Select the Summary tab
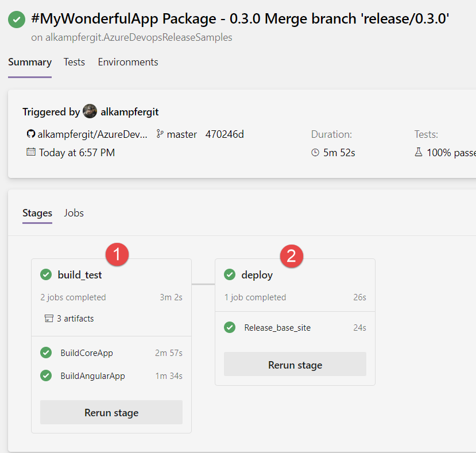The height and width of the screenshot is (453, 476). point(30,62)
